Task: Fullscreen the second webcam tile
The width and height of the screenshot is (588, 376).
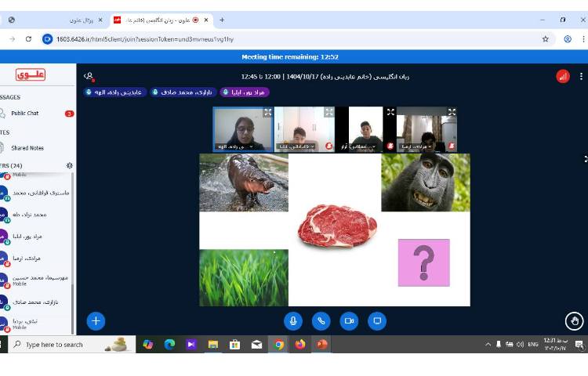Action: pos(328,112)
